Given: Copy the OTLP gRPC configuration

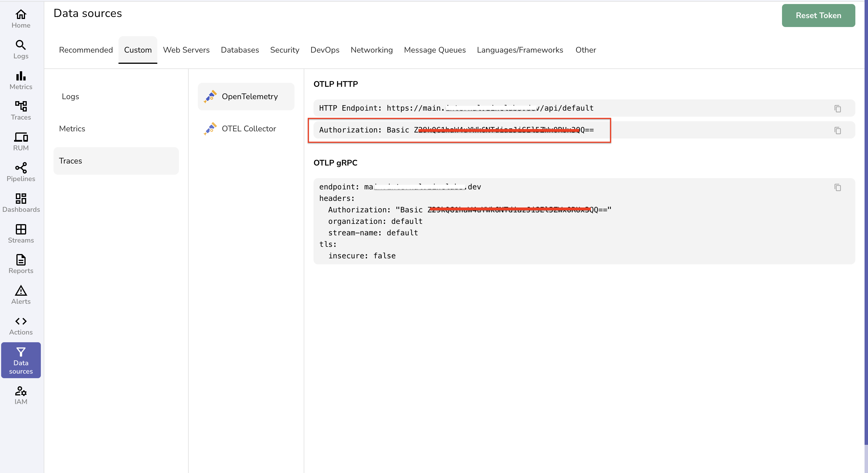Looking at the screenshot, I should coord(838,188).
